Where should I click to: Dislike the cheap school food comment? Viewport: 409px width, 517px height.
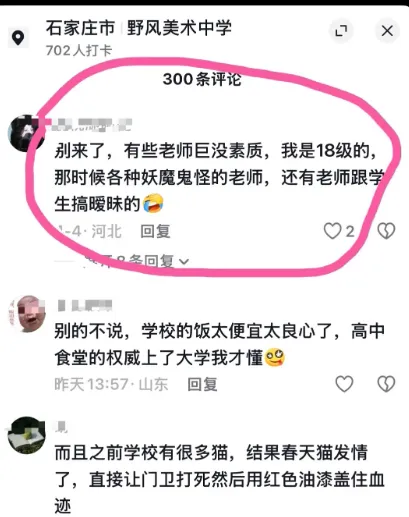(x=386, y=384)
